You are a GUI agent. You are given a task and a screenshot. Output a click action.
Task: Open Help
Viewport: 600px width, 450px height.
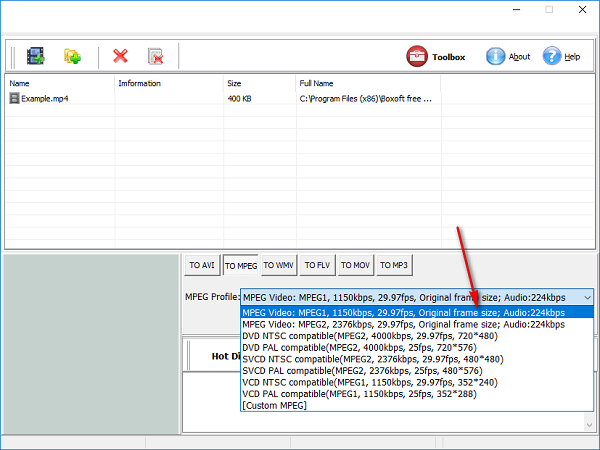pyautogui.click(x=561, y=57)
